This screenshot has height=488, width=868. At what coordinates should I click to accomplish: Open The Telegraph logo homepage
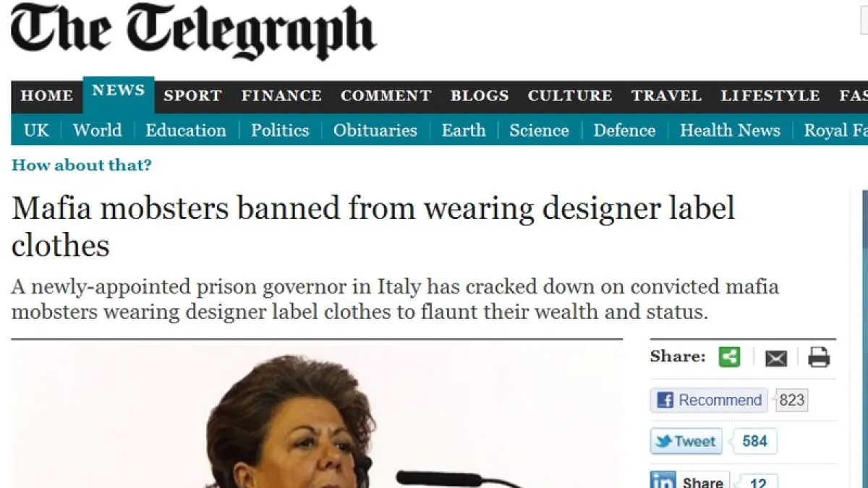pos(193,32)
